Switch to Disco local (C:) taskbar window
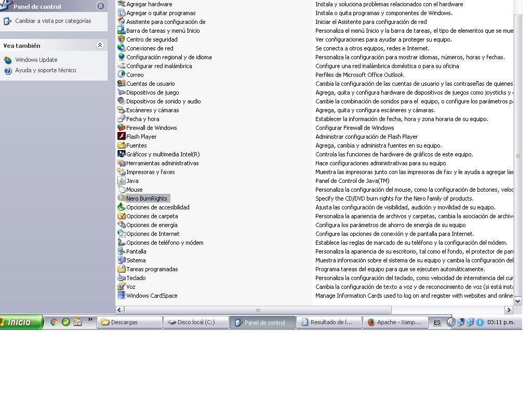 point(196,322)
